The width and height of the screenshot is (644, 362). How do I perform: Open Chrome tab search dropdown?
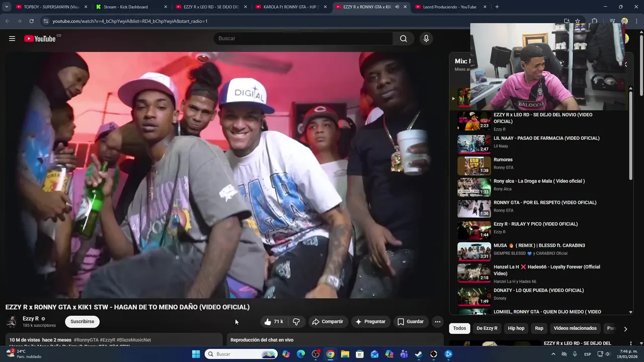click(7, 7)
